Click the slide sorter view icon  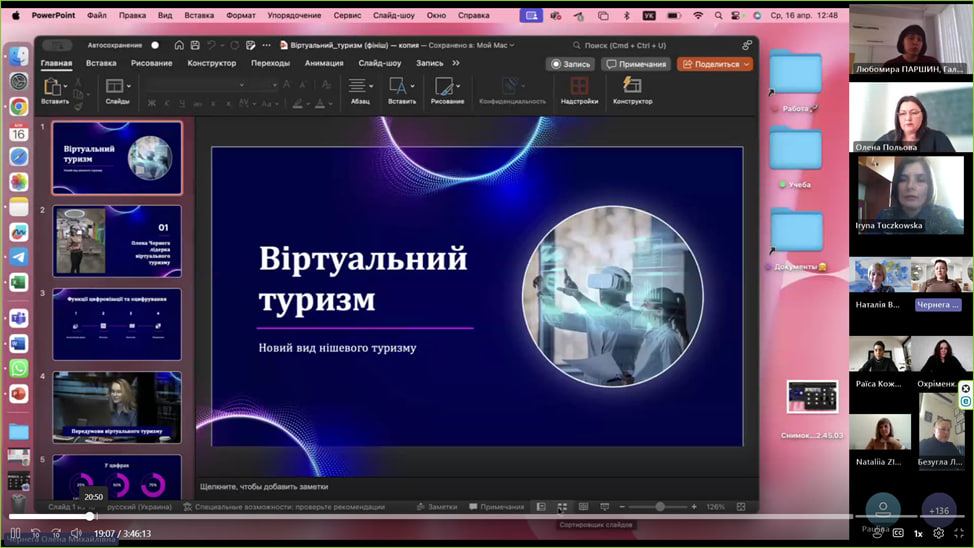click(x=562, y=507)
